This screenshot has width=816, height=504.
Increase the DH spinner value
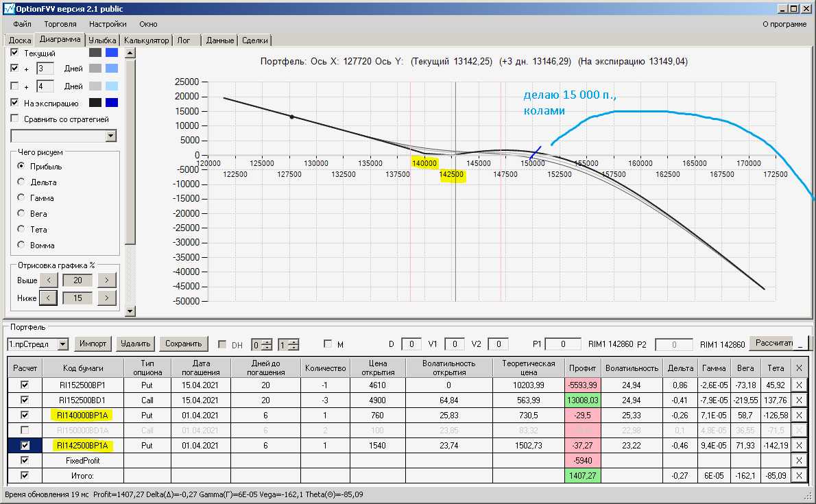click(267, 341)
